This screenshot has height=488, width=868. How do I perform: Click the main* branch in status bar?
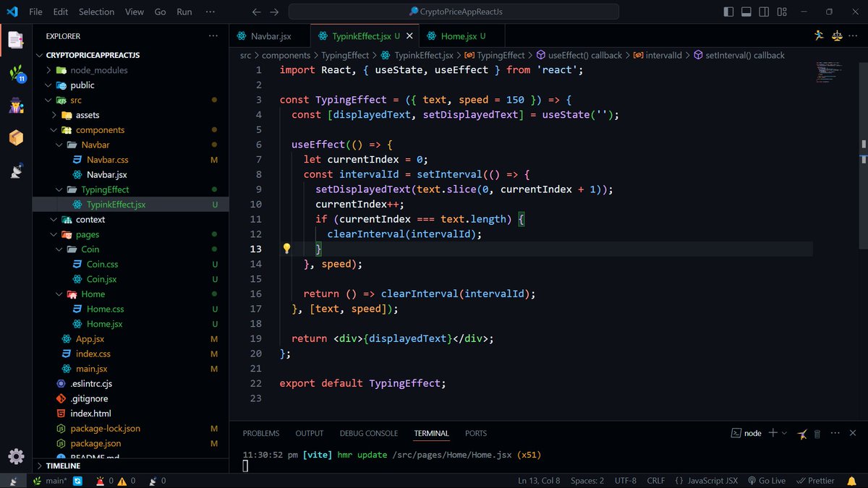[x=50, y=481]
